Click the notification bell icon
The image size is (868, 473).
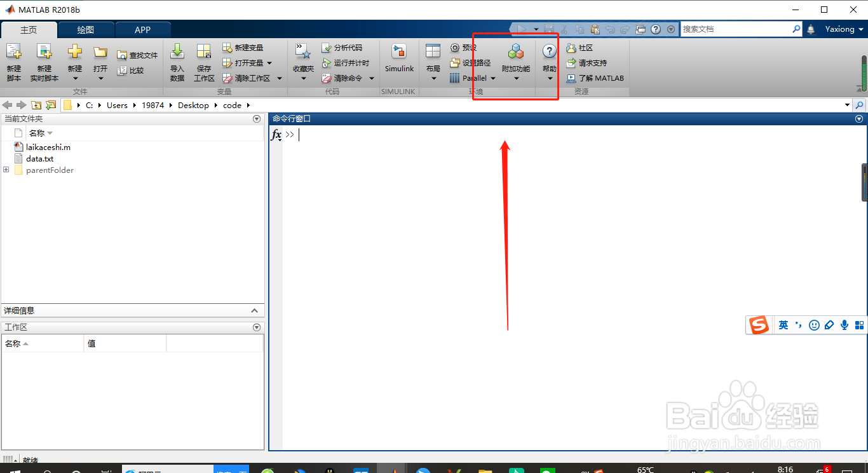(811, 29)
